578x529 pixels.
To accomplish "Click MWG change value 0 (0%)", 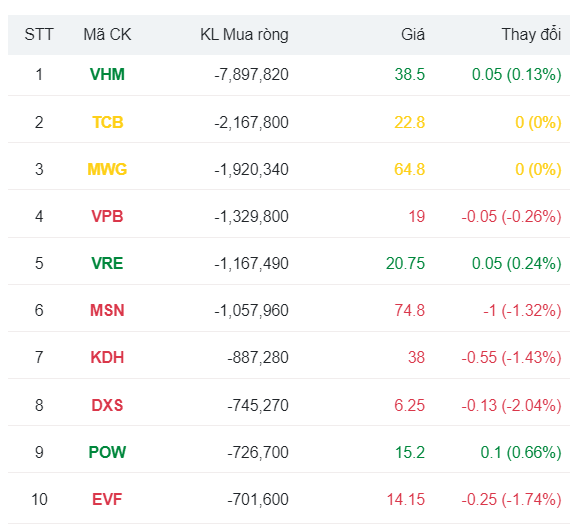I will pos(538,170).
